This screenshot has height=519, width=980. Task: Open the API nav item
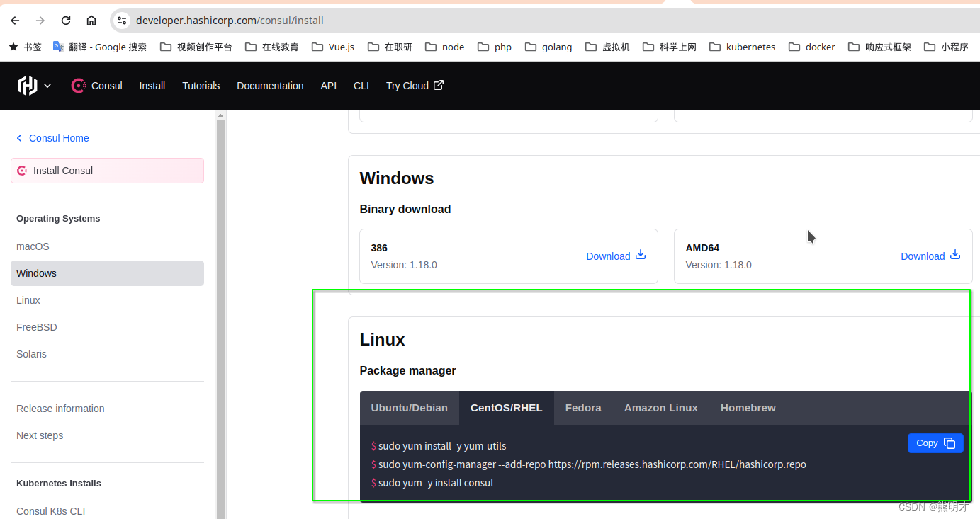pyautogui.click(x=328, y=86)
